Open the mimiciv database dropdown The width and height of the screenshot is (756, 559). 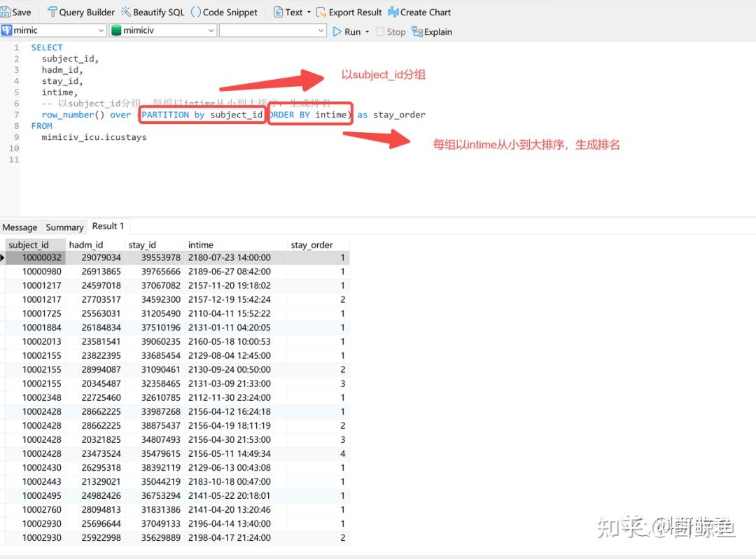click(163, 30)
